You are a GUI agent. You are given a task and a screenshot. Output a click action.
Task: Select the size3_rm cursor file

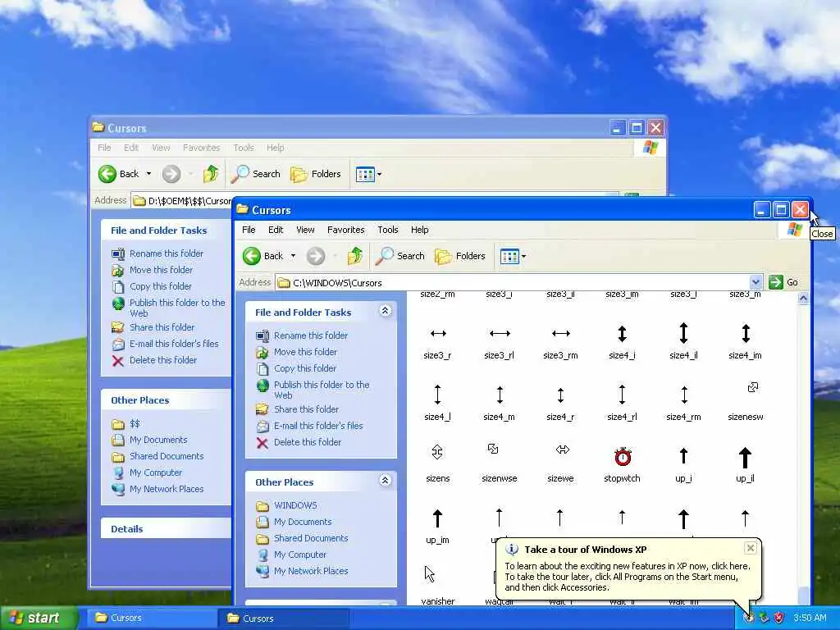click(x=560, y=342)
